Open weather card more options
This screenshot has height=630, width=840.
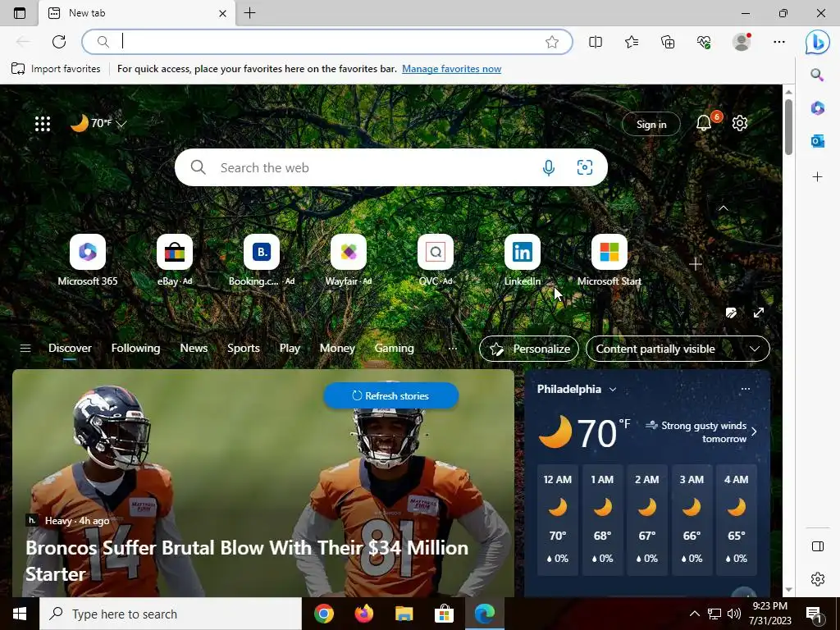745,389
